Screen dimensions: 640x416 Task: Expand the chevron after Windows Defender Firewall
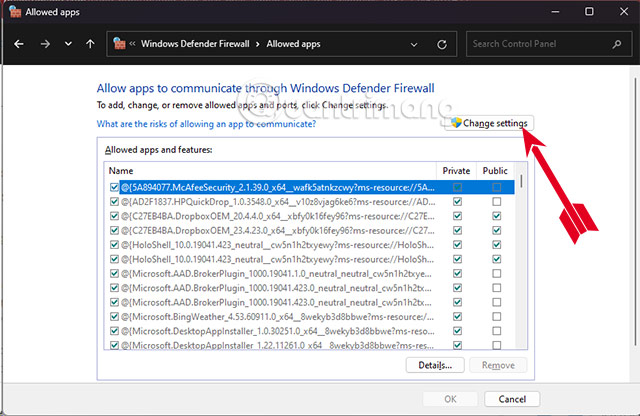click(258, 44)
